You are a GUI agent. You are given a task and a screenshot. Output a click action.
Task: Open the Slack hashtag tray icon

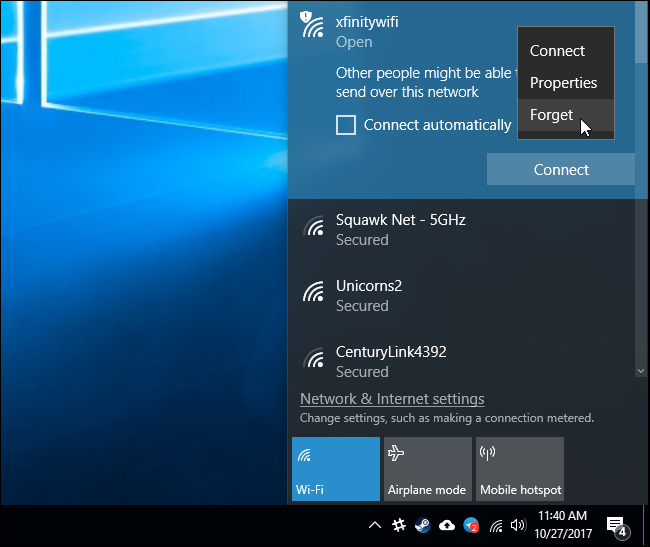(398, 525)
